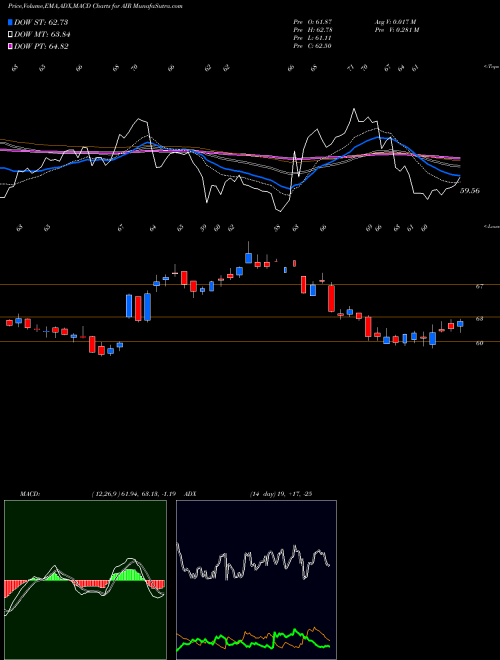The width and height of the screenshot is (500, 660).
Task: Click the blue DOW ST legend swatch
Action: (10, 22)
